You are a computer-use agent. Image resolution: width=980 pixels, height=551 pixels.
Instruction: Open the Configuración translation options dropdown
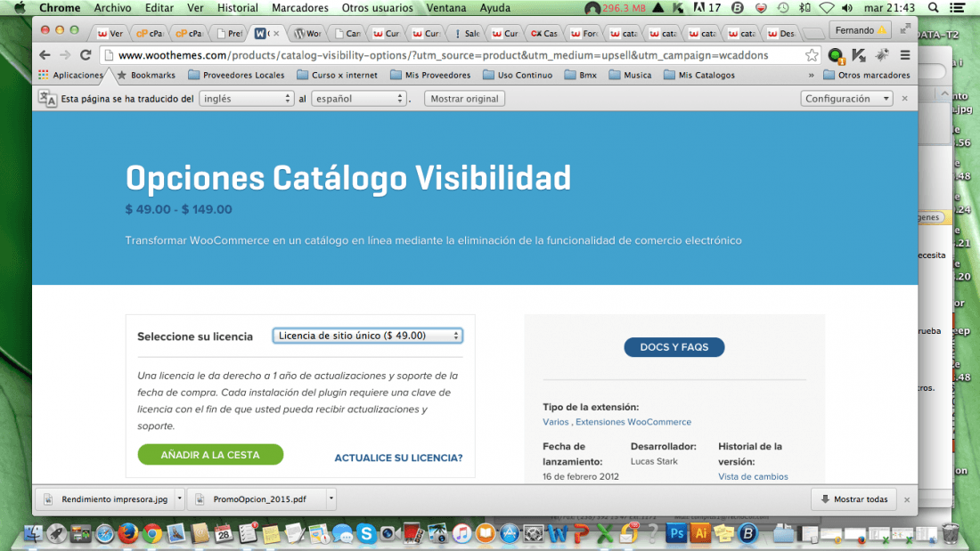tap(846, 99)
